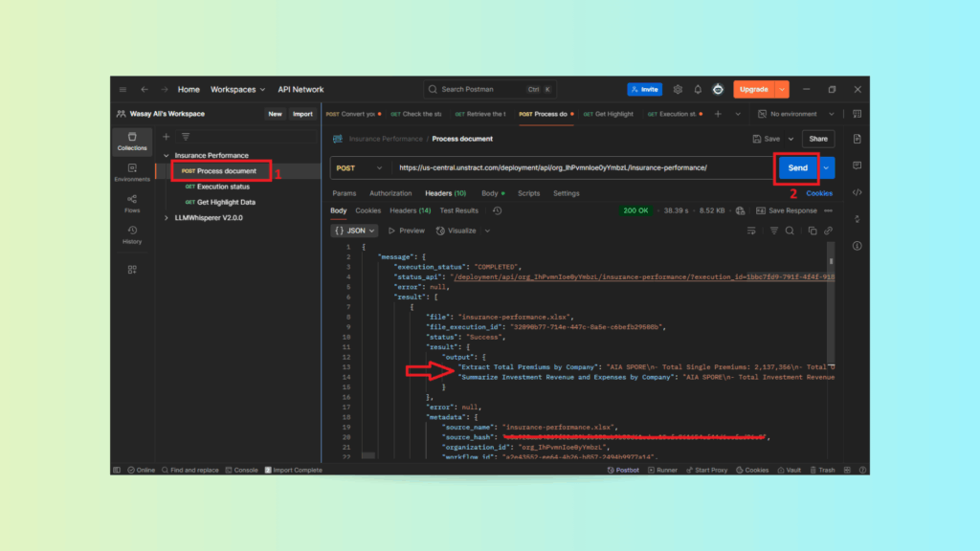The height and width of the screenshot is (551, 980).
Task: Open the hamburger menu in Postman header
Action: tap(123, 89)
